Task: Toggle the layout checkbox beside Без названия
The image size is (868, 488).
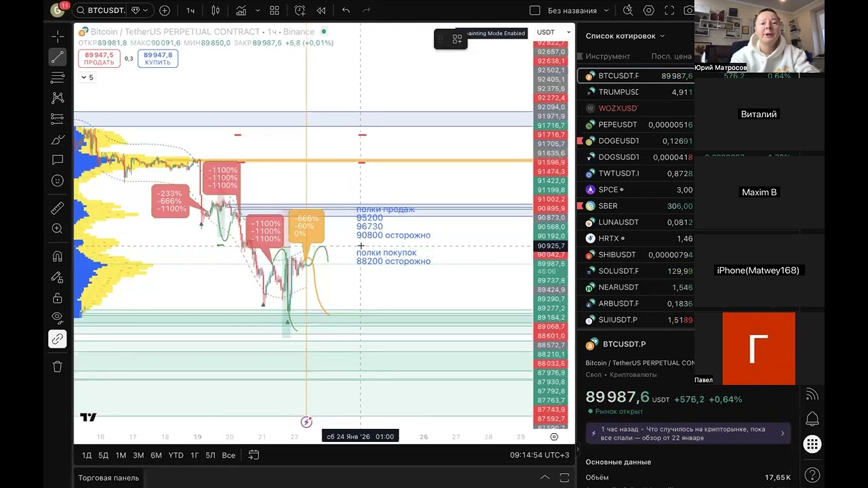Action: pyautogui.click(x=534, y=10)
